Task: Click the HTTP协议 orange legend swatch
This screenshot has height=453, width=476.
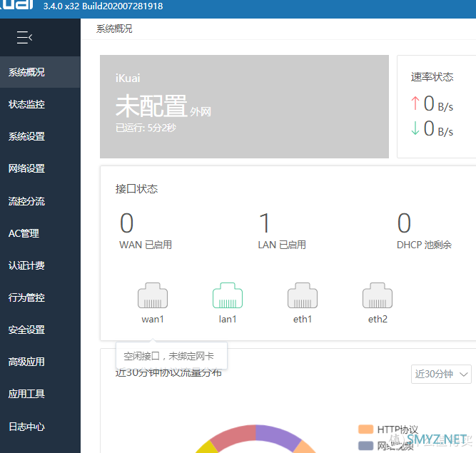Action: [365, 429]
